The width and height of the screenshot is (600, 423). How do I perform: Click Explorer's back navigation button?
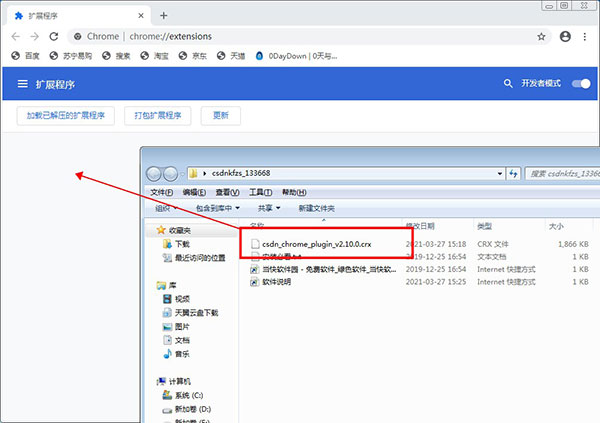154,174
